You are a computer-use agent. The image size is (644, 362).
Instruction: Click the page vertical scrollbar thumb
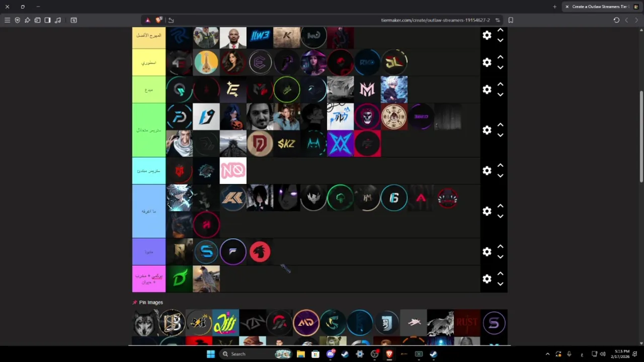tap(641, 137)
